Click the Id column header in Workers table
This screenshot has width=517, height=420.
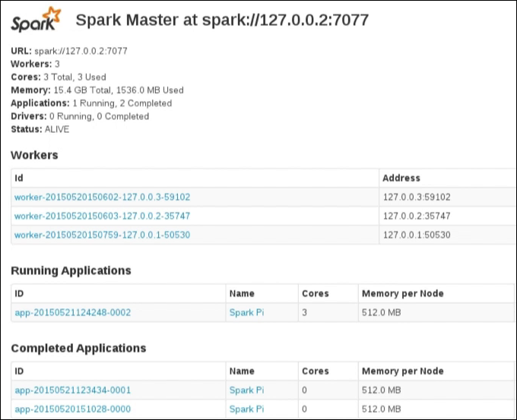click(19, 178)
